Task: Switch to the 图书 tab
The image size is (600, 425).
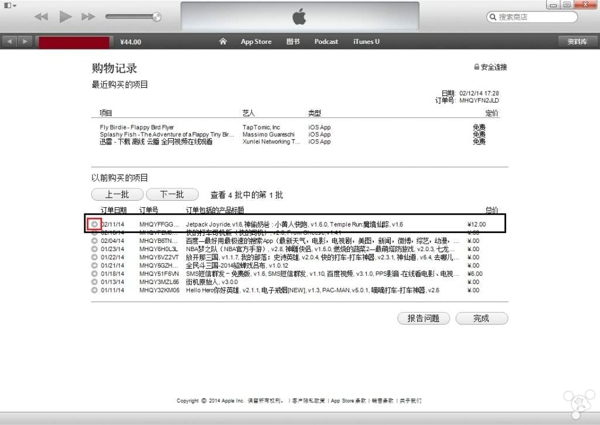Action: coord(293,41)
